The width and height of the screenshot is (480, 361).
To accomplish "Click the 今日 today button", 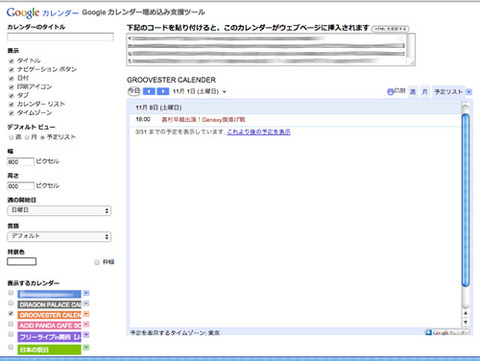I will (134, 91).
